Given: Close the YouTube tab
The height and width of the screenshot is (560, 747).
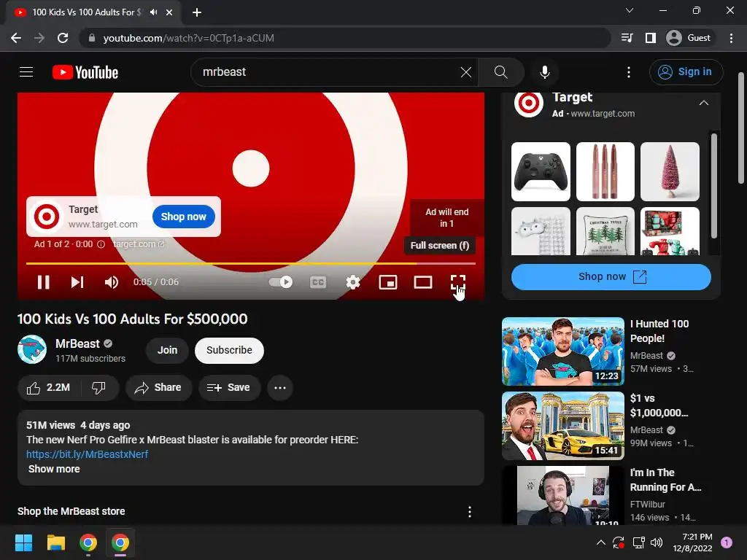Looking at the screenshot, I should point(169,12).
